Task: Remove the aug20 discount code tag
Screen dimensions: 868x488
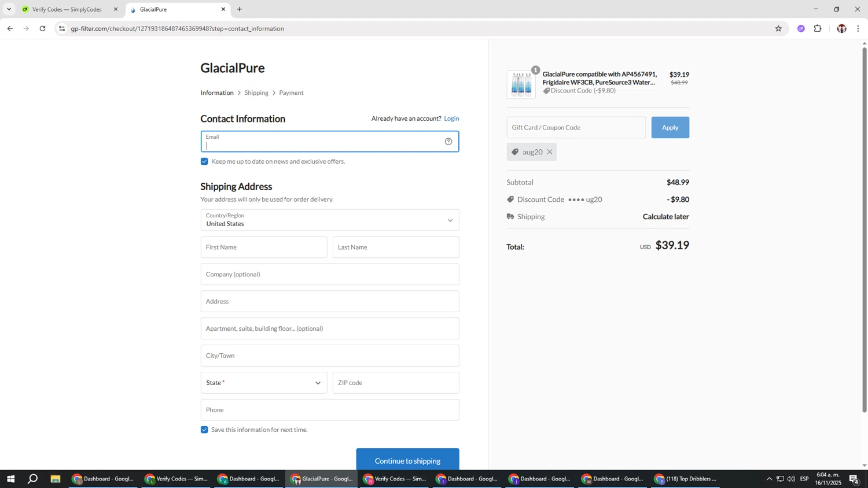Action: 550,152
